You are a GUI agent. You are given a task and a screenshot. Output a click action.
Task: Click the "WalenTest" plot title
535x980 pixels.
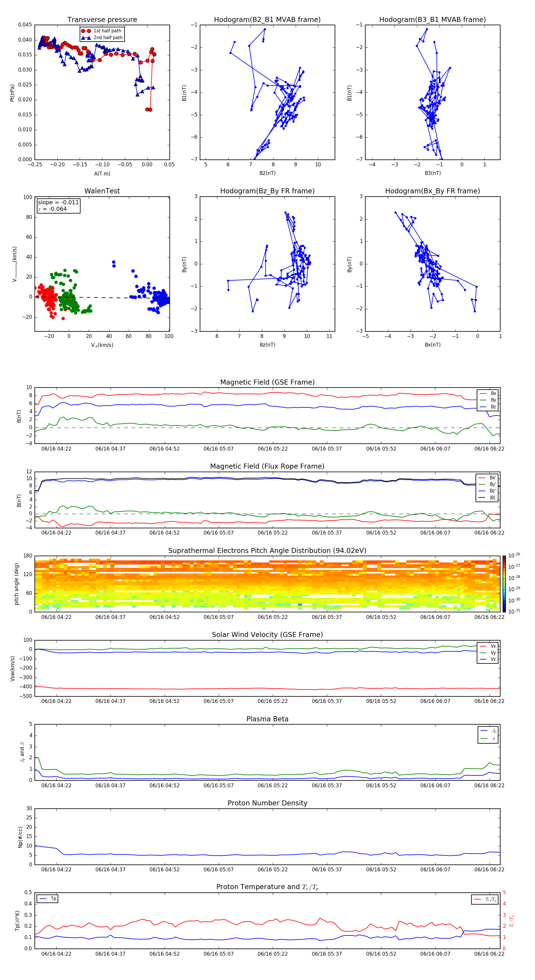(102, 191)
